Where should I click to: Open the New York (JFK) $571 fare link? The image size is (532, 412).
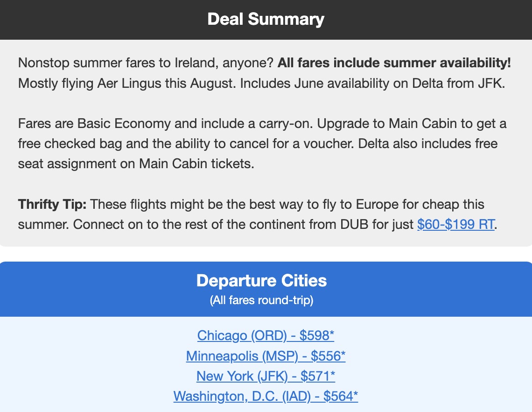point(266,376)
